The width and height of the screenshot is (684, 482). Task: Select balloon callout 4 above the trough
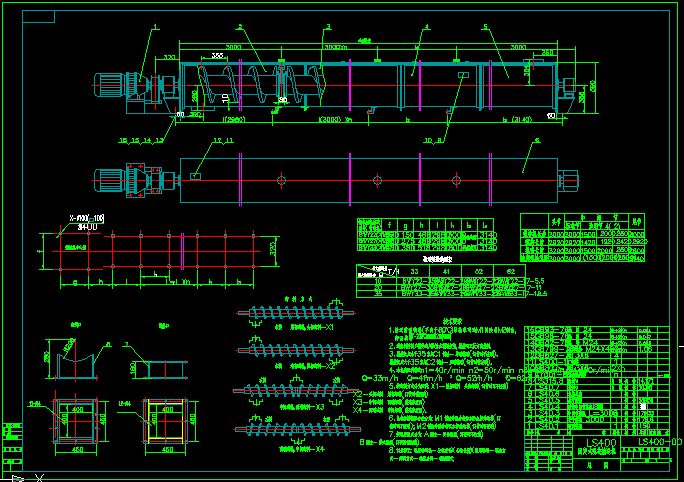pyautogui.click(x=427, y=27)
